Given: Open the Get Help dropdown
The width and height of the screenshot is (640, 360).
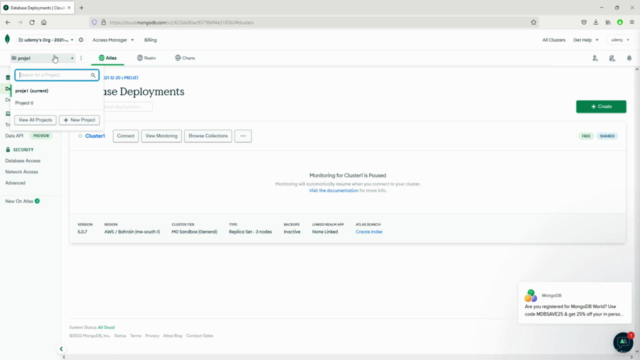Looking at the screenshot, I should click(586, 40).
